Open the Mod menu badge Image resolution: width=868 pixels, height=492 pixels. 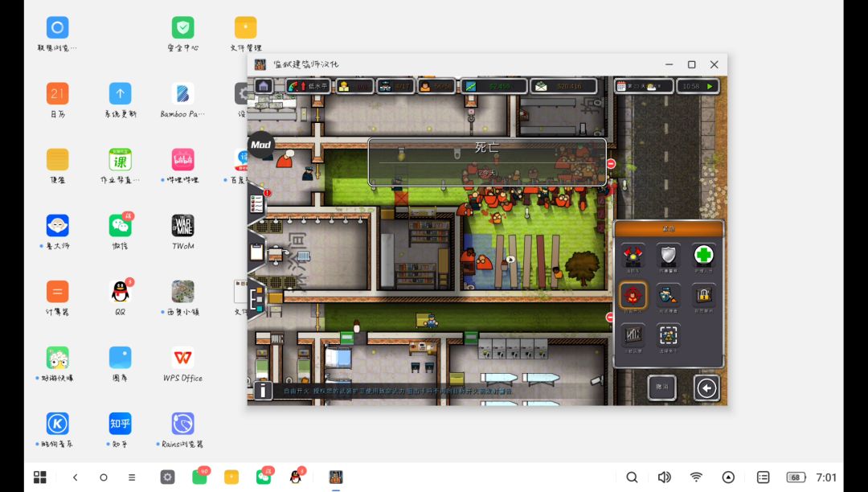click(260, 145)
